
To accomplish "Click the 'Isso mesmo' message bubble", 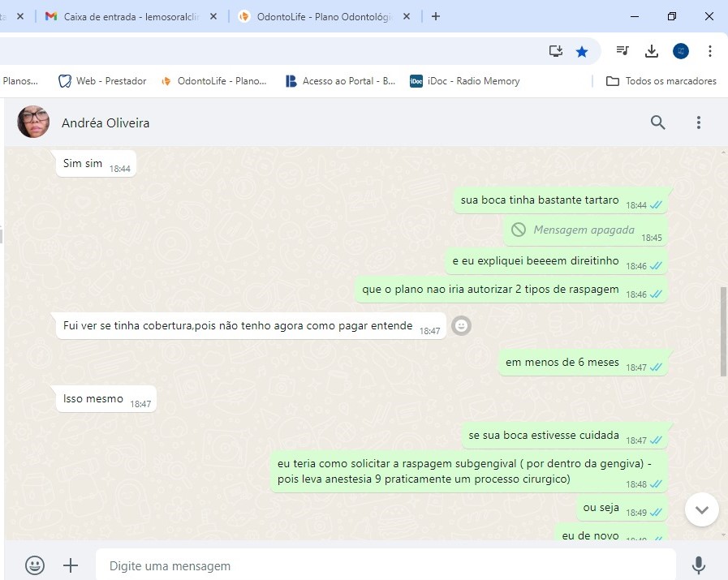I will [x=106, y=399].
